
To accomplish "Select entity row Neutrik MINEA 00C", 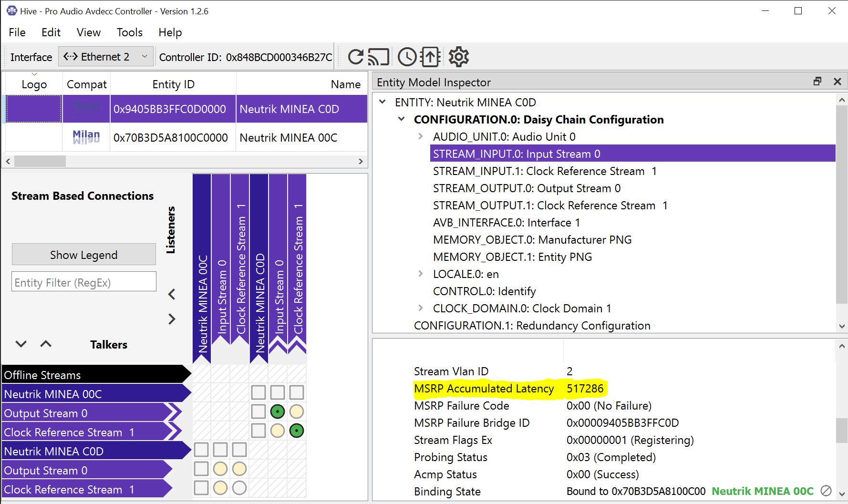I will click(x=186, y=137).
